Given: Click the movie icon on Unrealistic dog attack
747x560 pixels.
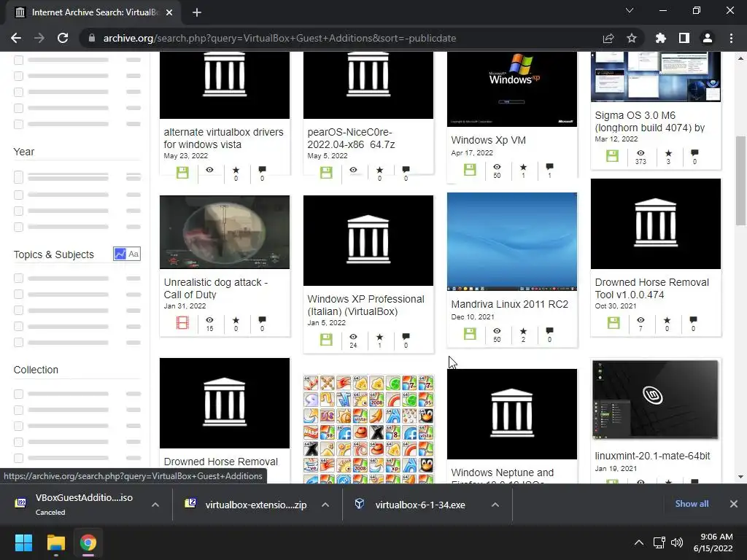Looking at the screenshot, I should coord(182,323).
